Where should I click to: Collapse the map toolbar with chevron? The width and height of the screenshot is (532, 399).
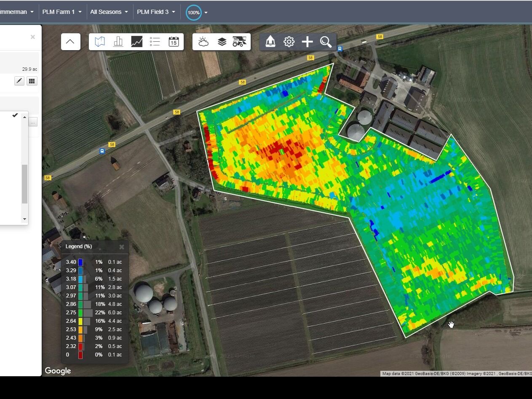(x=70, y=42)
